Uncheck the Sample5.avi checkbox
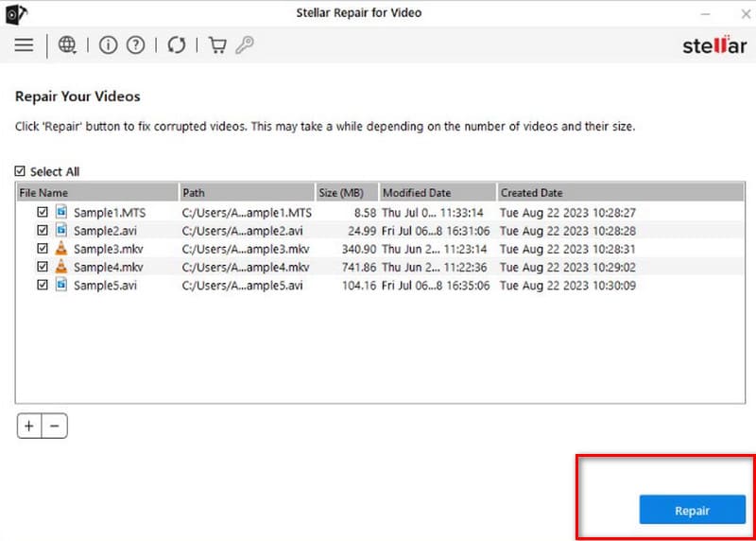Viewport: 756px width, 541px height. (42, 285)
